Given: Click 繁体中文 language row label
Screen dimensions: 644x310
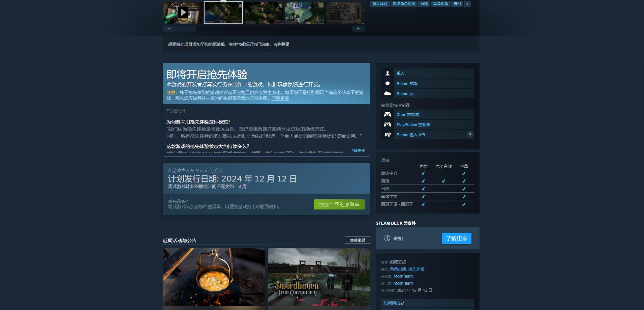Looking at the screenshot, I should tap(389, 197).
